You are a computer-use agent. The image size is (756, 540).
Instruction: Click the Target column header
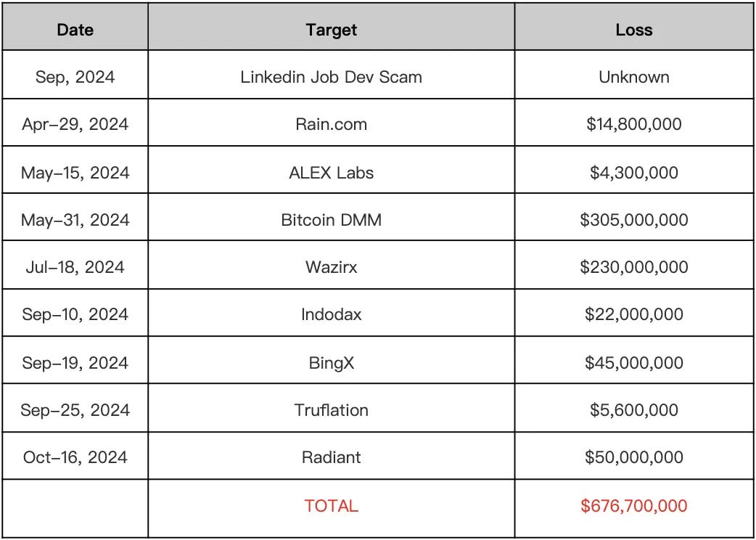click(331, 30)
